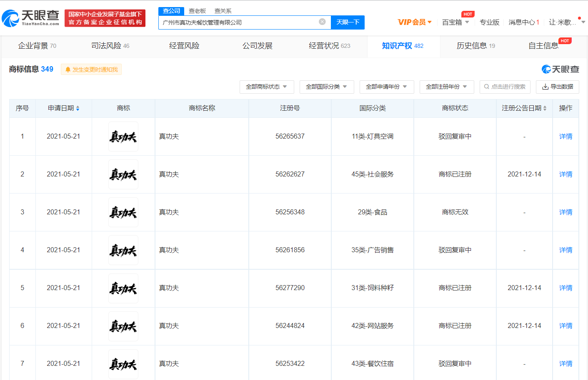Click the 商标信息 349 section heading
The width and height of the screenshot is (588, 380).
(31, 69)
